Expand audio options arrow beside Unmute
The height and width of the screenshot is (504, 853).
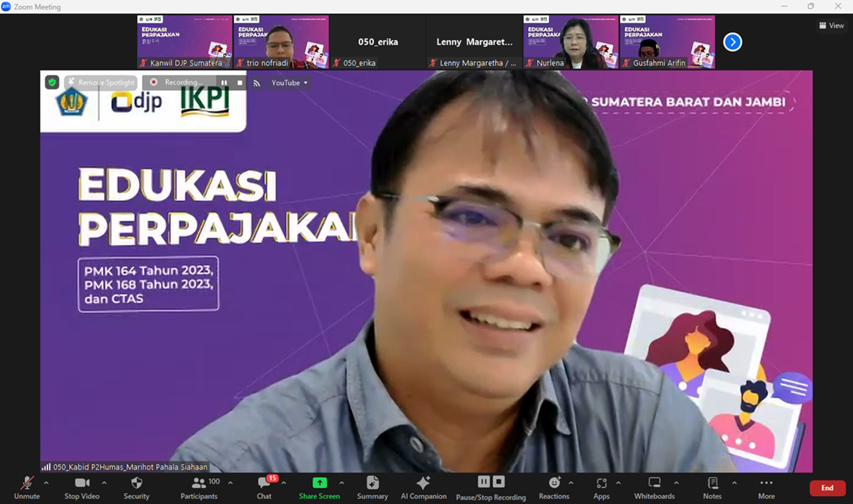pyautogui.click(x=46, y=483)
